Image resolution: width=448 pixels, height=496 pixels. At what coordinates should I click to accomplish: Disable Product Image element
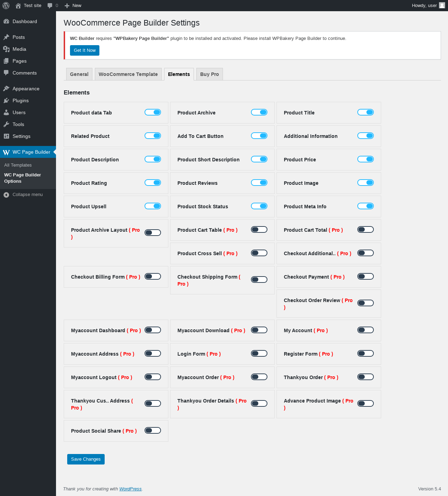[x=366, y=183]
